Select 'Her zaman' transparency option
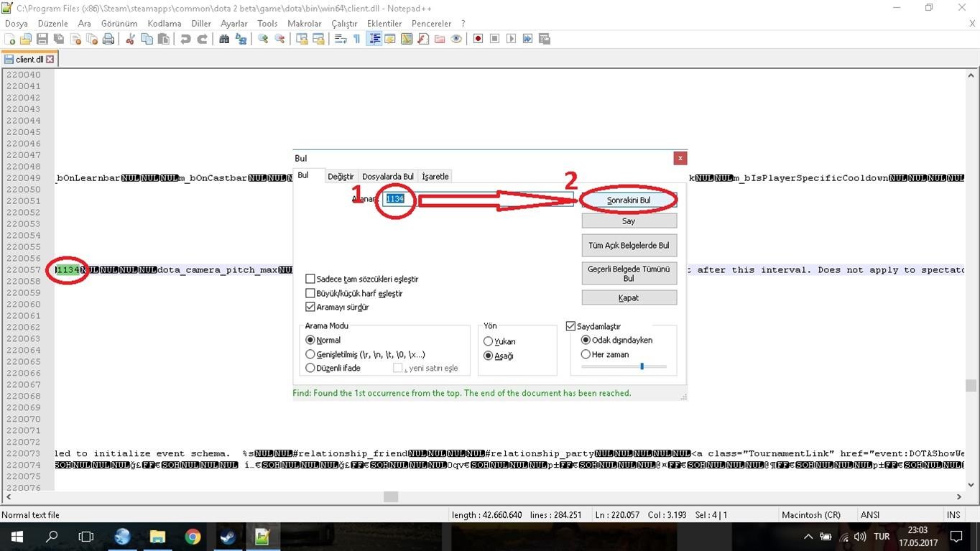This screenshot has height=551, width=980. tap(586, 354)
